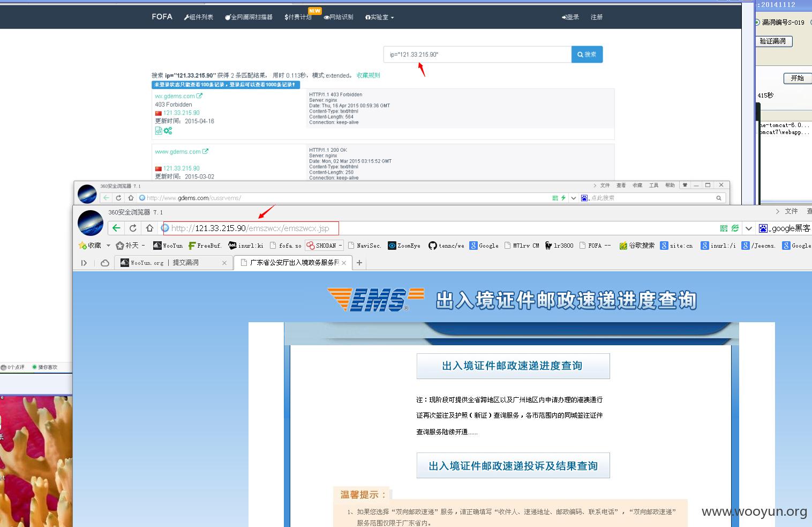Click the Back arrow in front 360 browser
Viewport: 812px width, 527px height.
coord(116,228)
